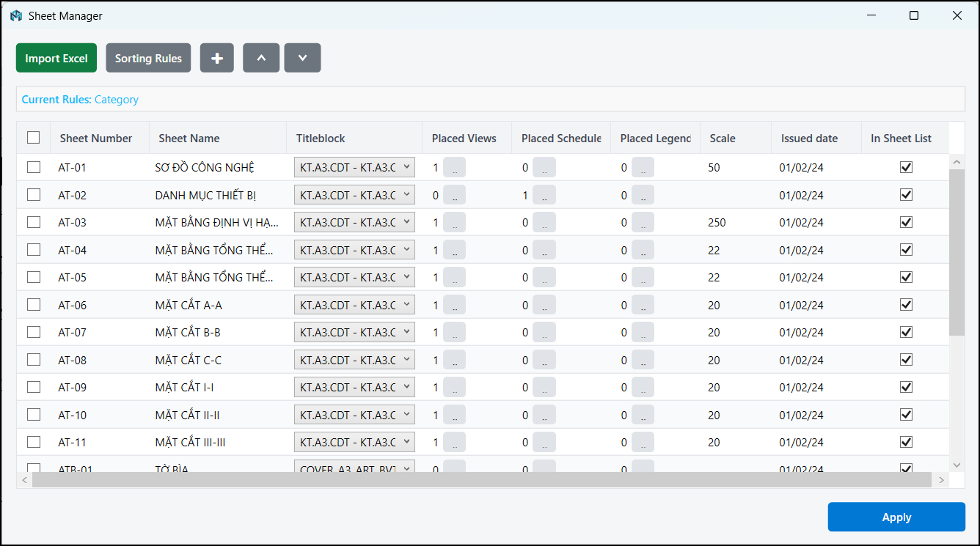
Task: Open Placed Views browse button for AT-10
Action: tap(454, 415)
